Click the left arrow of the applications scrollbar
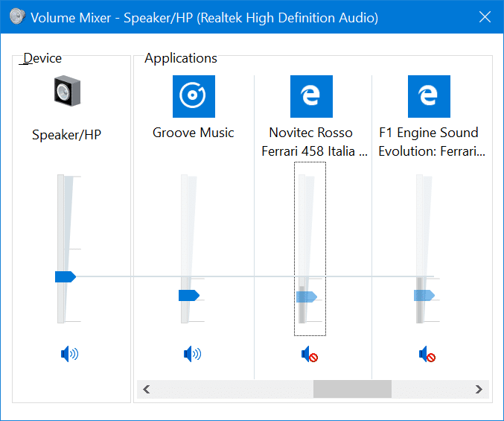 point(147,389)
